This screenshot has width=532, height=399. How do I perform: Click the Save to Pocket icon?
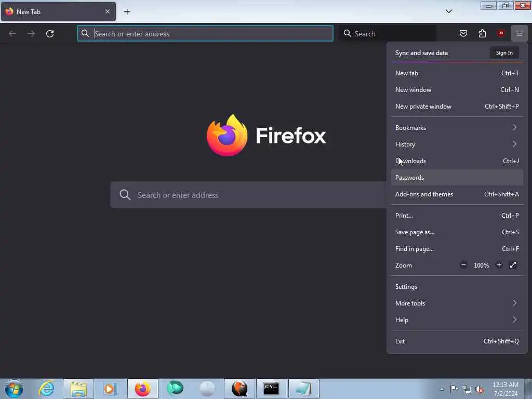[x=463, y=33]
